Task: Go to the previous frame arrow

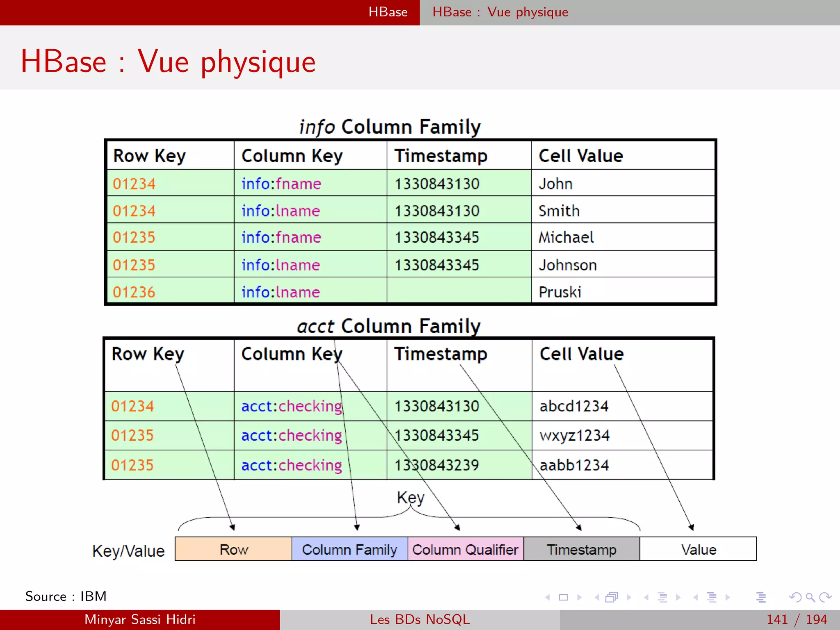Action: [x=597, y=597]
